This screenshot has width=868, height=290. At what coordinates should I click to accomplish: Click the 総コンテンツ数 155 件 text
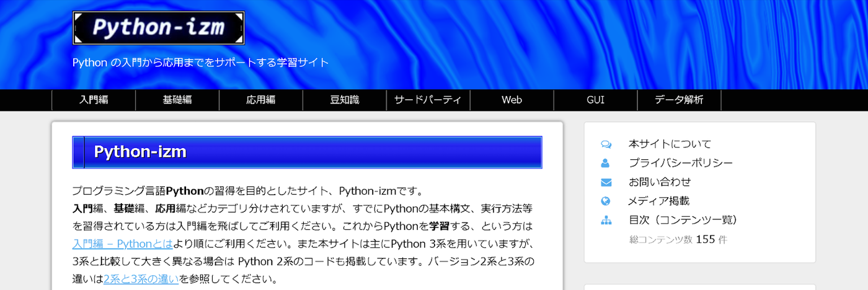678,239
